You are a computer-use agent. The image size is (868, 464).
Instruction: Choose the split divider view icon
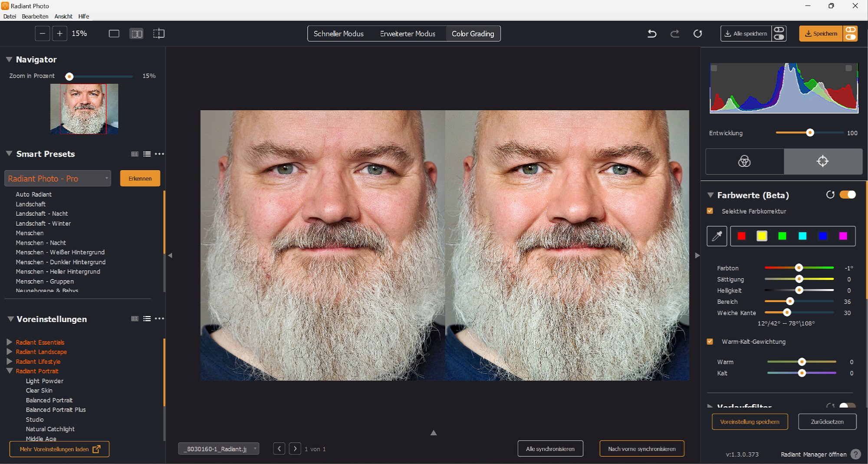click(159, 33)
